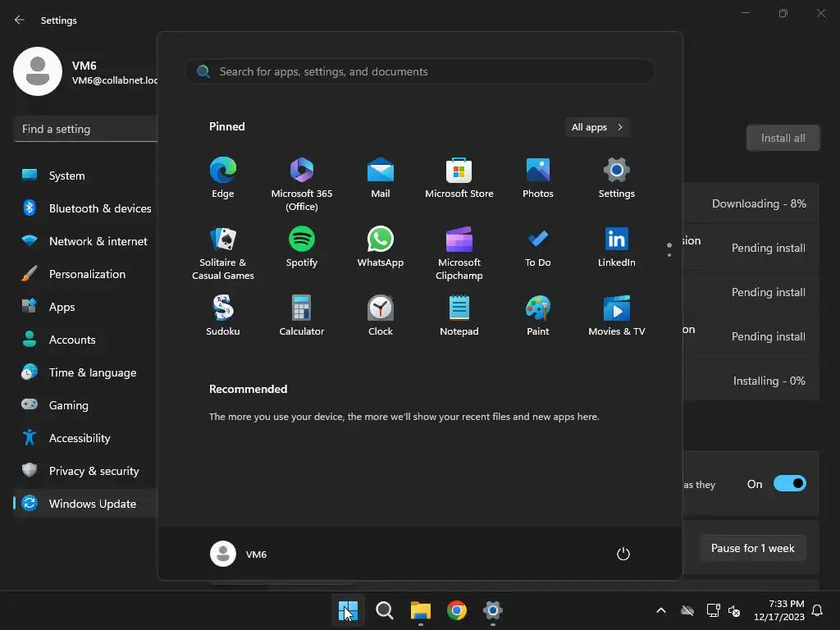This screenshot has width=840, height=630.
Task: Click the Downloading - 8% status
Action: click(x=759, y=203)
